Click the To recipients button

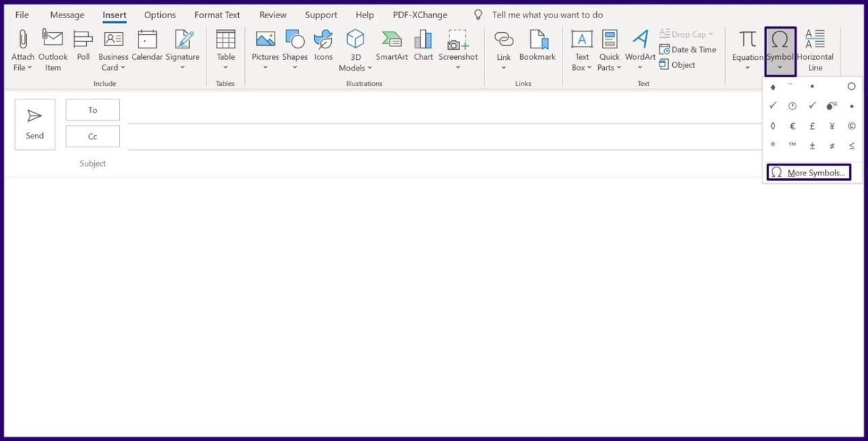pyautogui.click(x=93, y=110)
